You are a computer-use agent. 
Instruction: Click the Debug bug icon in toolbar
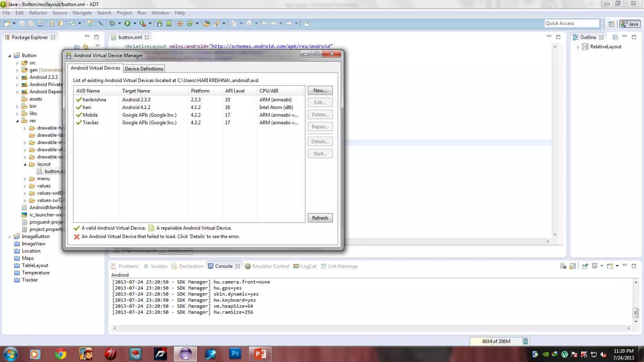[x=112, y=24]
